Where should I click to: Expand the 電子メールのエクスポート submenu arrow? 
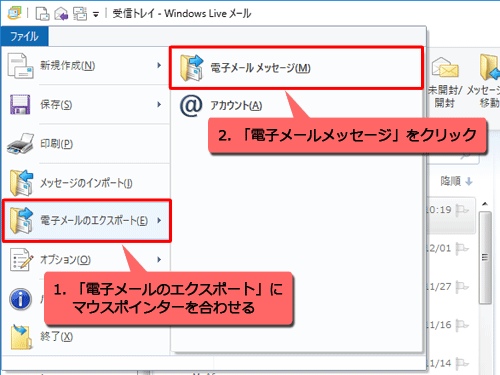point(159,220)
